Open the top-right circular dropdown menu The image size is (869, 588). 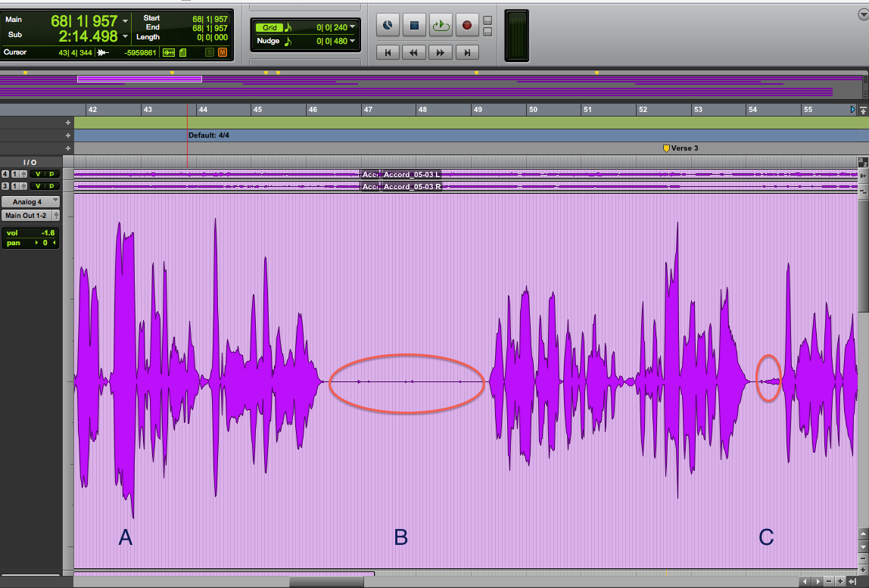point(864,14)
